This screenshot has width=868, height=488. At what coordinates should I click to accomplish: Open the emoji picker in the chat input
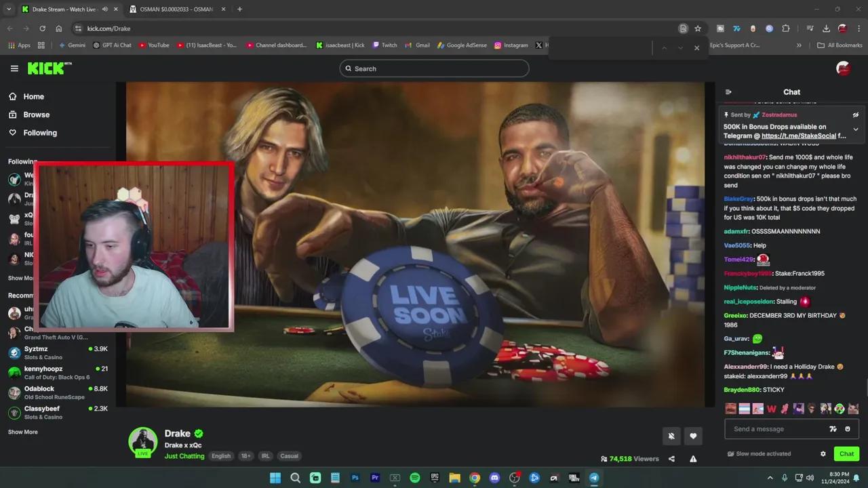(x=848, y=428)
